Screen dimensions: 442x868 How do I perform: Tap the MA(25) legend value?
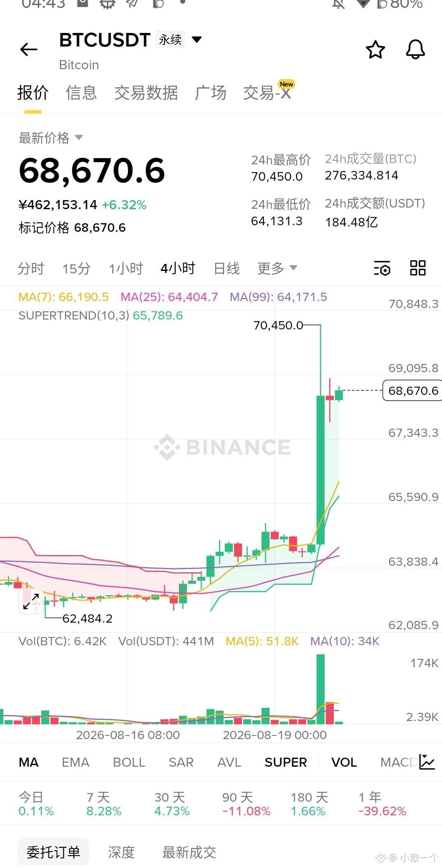click(x=169, y=297)
